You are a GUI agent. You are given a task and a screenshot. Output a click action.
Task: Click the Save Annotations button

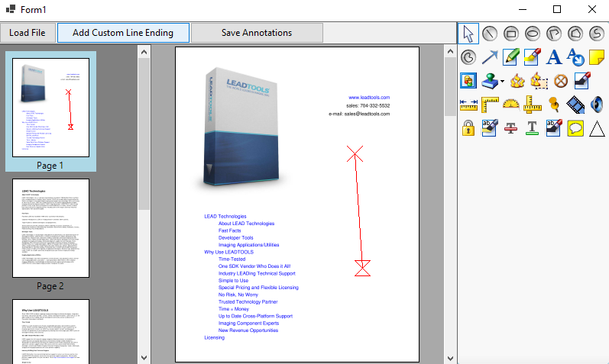point(257,33)
